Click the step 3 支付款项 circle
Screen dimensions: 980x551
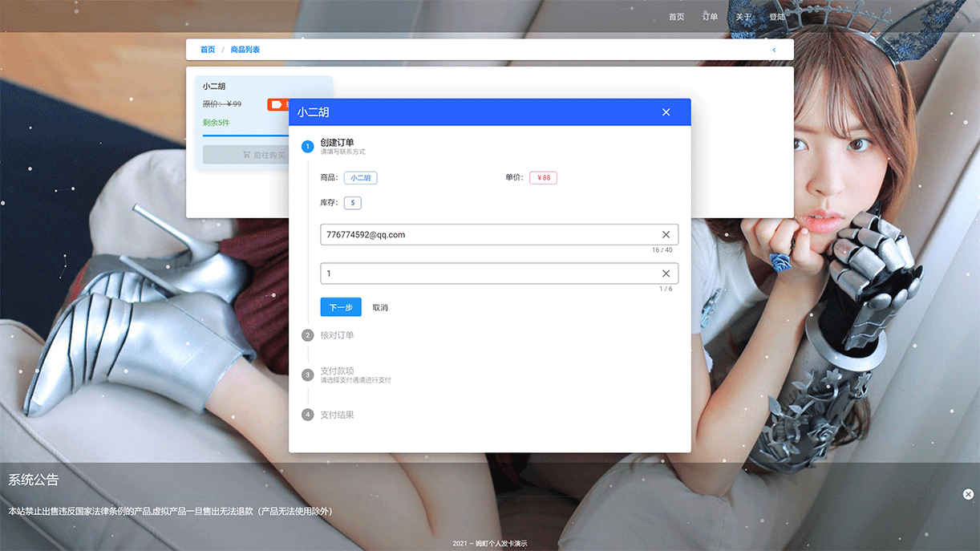pyautogui.click(x=308, y=375)
